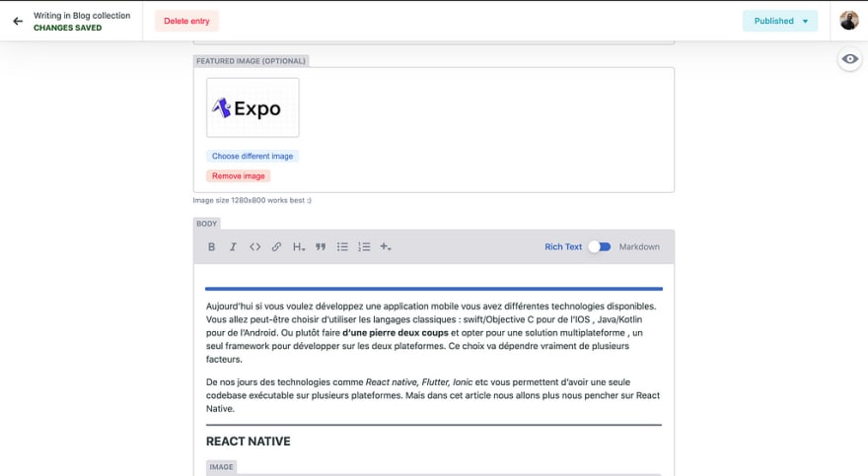Apply bold formatting in body toolbar
Image resolution: width=868 pixels, height=476 pixels.
(x=211, y=247)
